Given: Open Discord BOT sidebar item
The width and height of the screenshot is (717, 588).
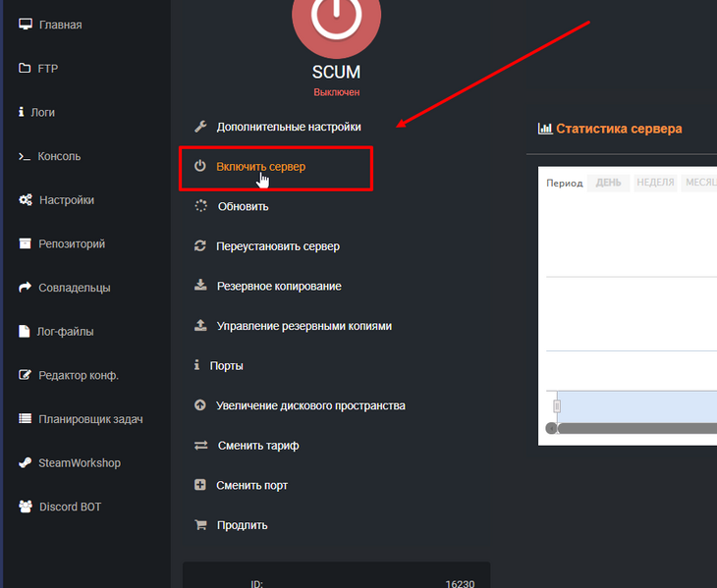Looking at the screenshot, I should click(x=70, y=508).
